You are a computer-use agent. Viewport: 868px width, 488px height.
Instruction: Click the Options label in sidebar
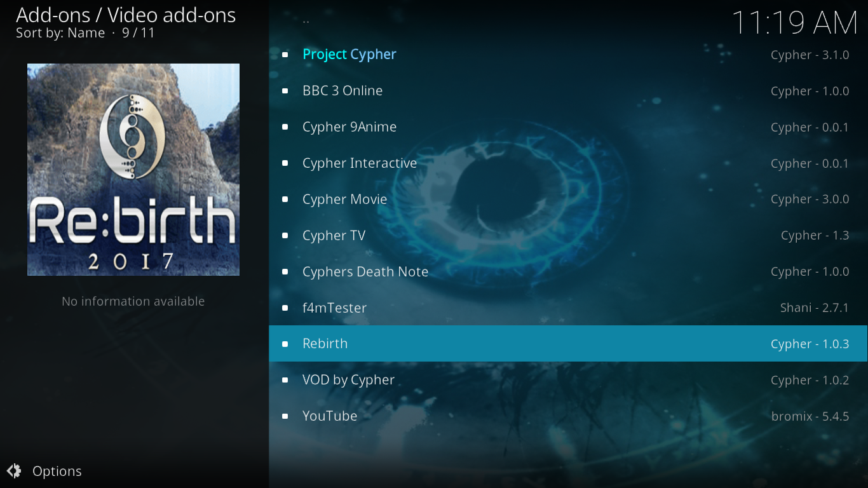(x=57, y=471)
